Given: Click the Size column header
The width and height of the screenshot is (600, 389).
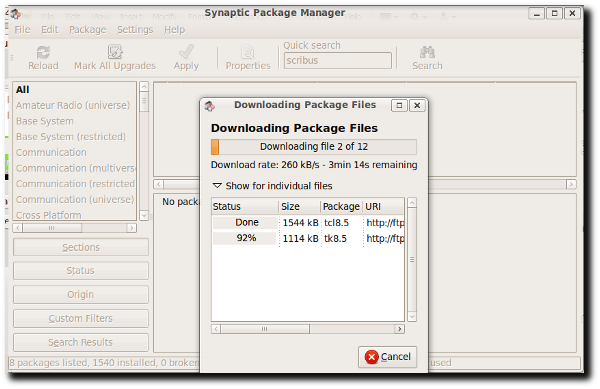Looking at the screenshot, I should 300,207.
